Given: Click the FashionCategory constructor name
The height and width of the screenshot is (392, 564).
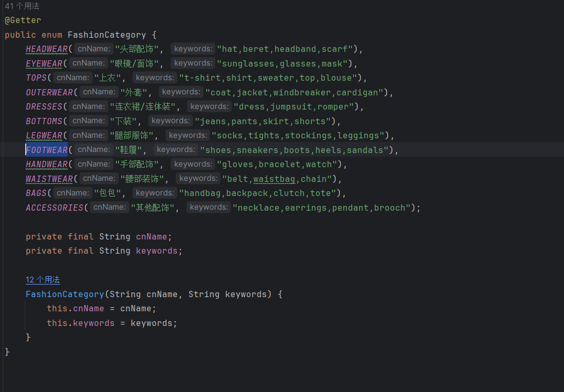Looking at the screenshot, I should (x=65, y=295).
